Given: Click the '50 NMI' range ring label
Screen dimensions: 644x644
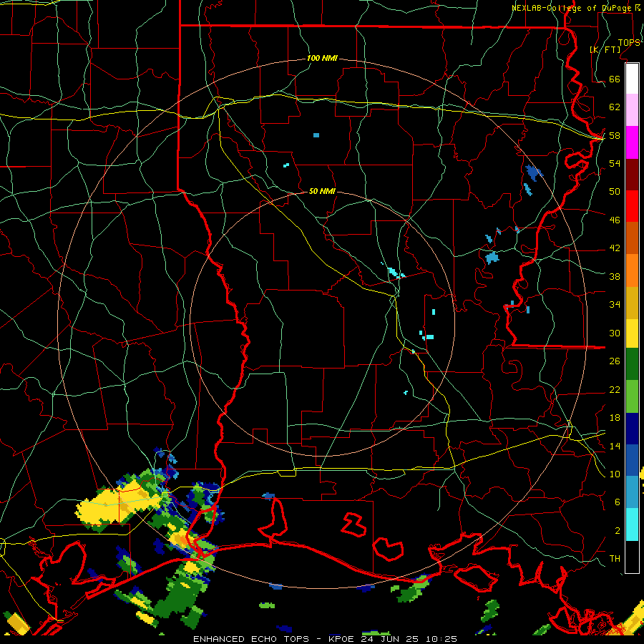Looking at the screenshot, I should pos(322,191).
